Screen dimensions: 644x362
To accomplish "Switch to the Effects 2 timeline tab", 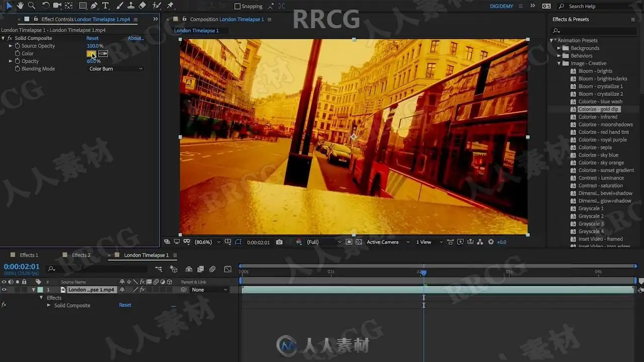I will (80, 255).
